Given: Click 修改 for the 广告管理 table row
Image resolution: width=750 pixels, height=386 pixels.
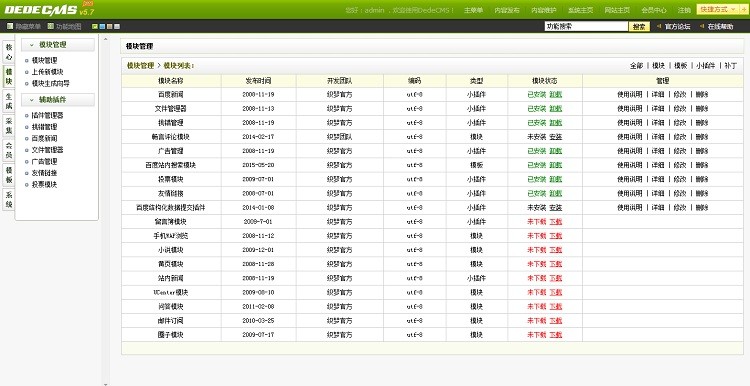Looking at the screenshot, I should pos(680,151).
